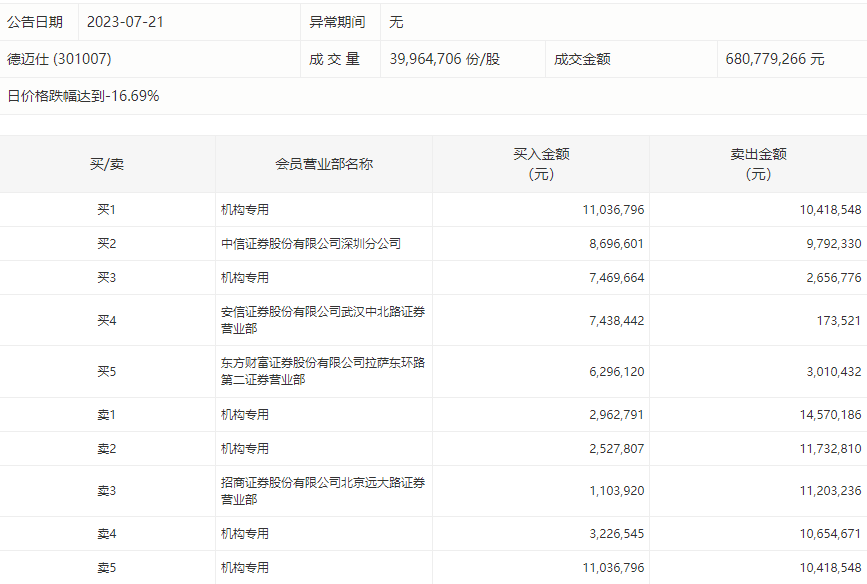Image resolution: width=867 pixels, height=584 pixels.
Task: Select the 买1 row label
Action: [x=107, y=210]
